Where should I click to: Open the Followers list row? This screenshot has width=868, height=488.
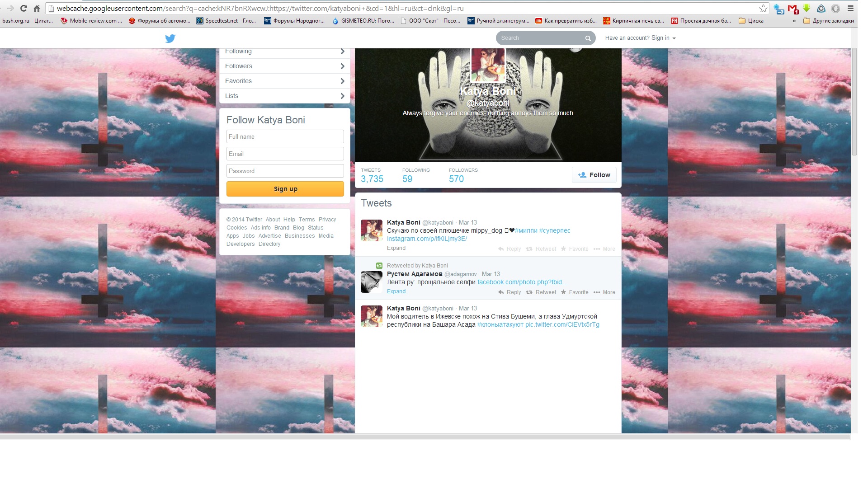point(285,66)
